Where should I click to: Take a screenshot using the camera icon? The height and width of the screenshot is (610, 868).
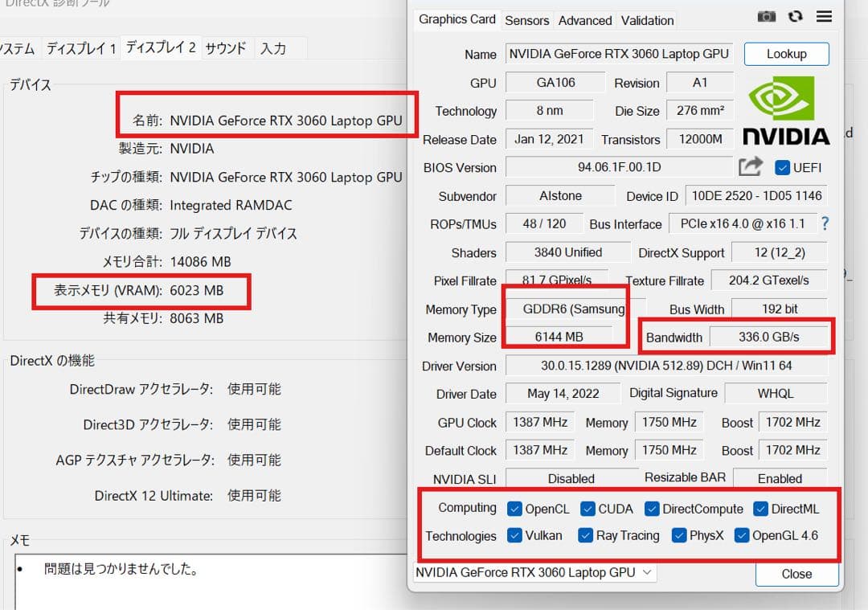[x=766, y=16]
